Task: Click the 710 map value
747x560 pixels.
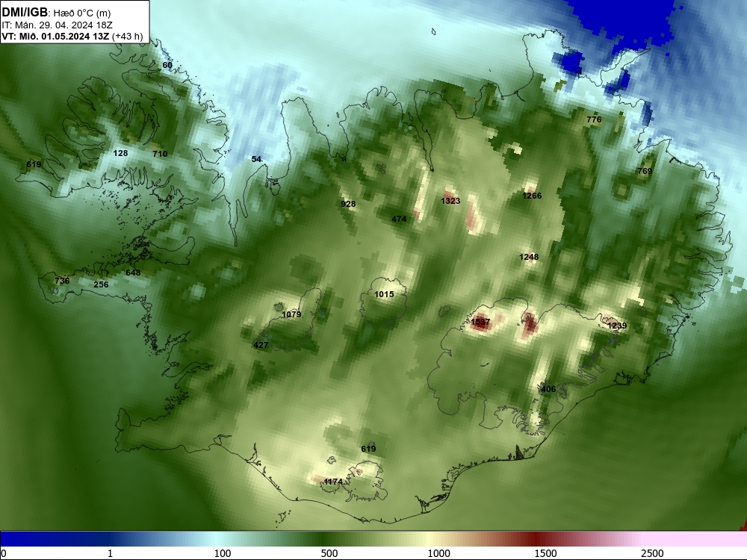Action: point(160,154)
